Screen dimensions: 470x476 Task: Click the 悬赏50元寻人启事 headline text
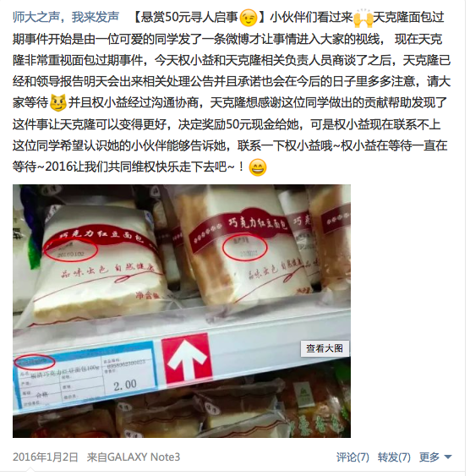point(189,17)
